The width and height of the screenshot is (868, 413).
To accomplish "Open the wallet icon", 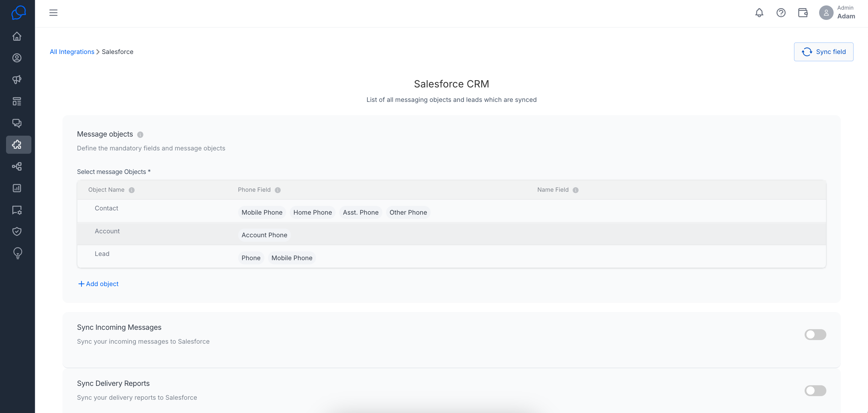I will (803, 13).
